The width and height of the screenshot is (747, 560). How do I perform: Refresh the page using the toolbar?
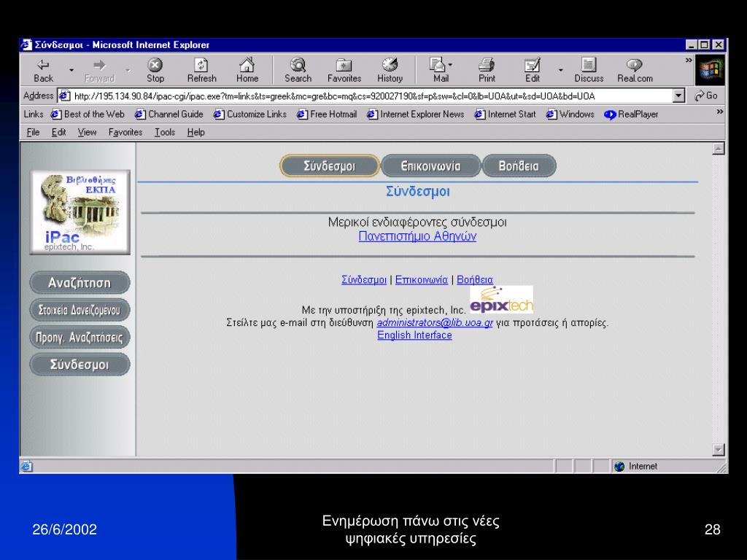click(201, 70)
